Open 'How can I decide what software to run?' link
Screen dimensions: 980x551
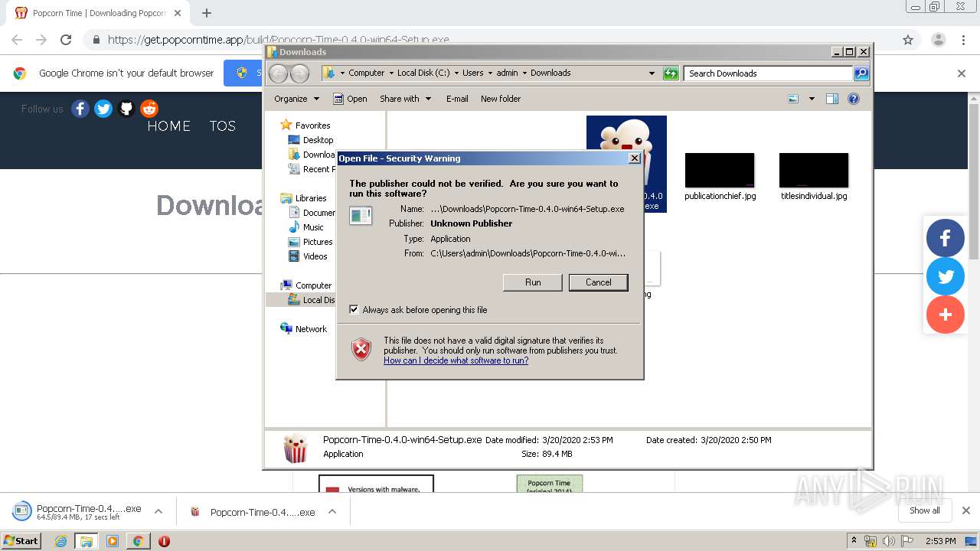point(456,360)
